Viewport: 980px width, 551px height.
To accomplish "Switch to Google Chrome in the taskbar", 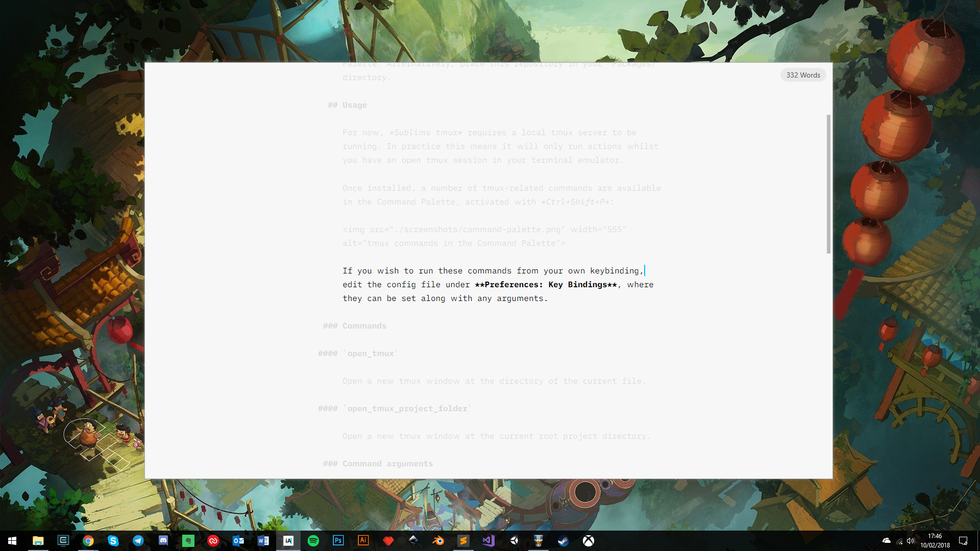I will tap(88, 541).
